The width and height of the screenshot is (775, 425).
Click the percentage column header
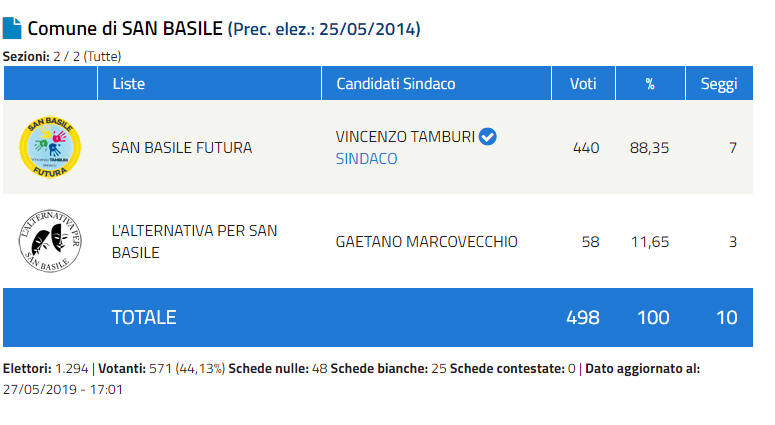pos(649,84)
